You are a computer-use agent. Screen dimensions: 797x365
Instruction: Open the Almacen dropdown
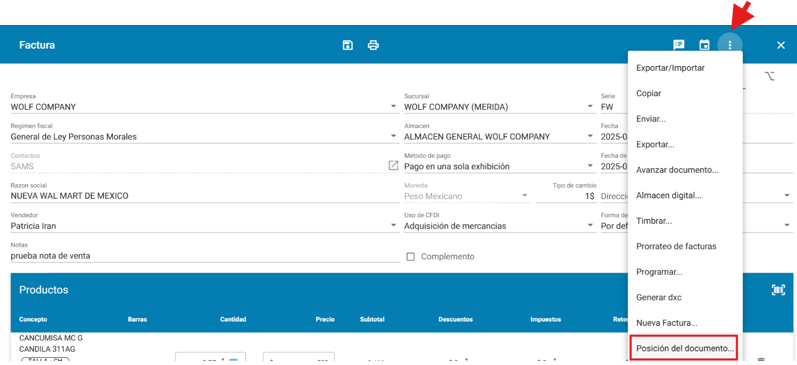pyautogui.click(x=590, y=136)
